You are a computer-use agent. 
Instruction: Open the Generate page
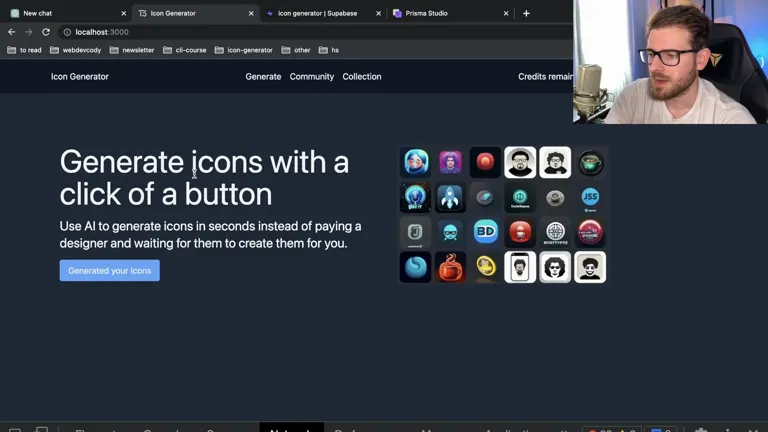(x=263, y=76)
